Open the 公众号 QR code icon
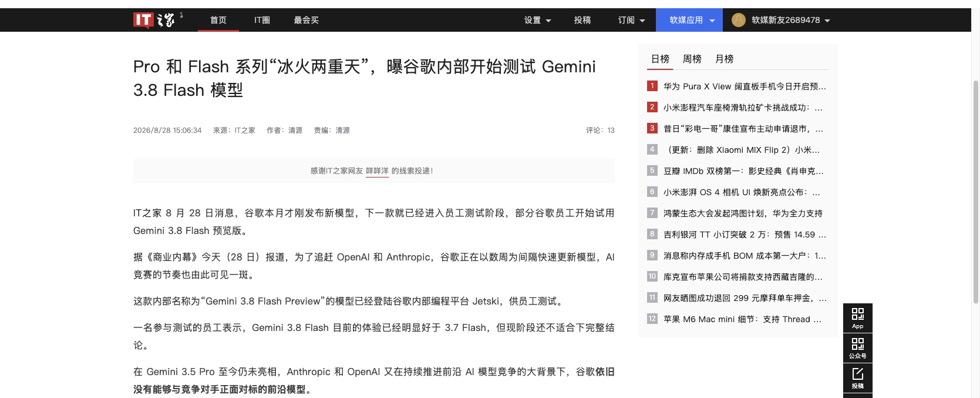 pos(858,348)
